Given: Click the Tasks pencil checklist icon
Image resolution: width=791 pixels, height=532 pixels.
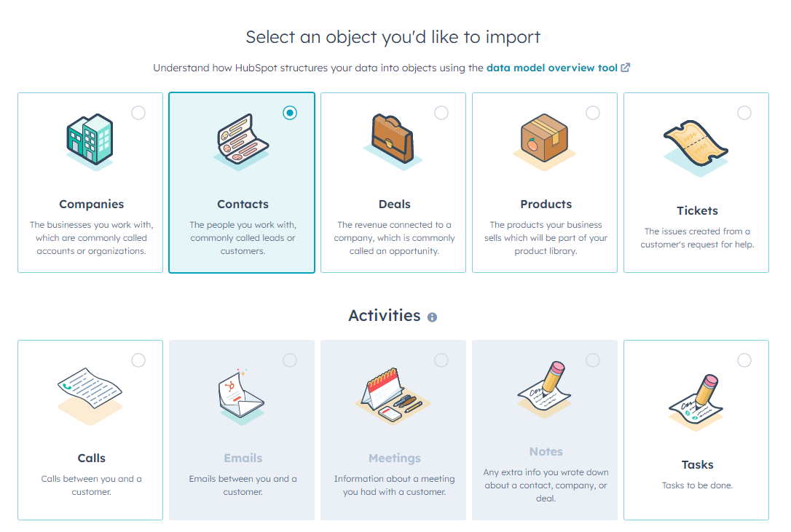Looking at the screenshot, I should point(696,402).
